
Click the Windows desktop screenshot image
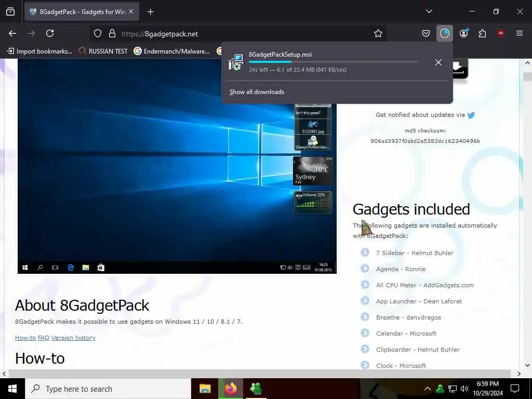click(177, 166)
